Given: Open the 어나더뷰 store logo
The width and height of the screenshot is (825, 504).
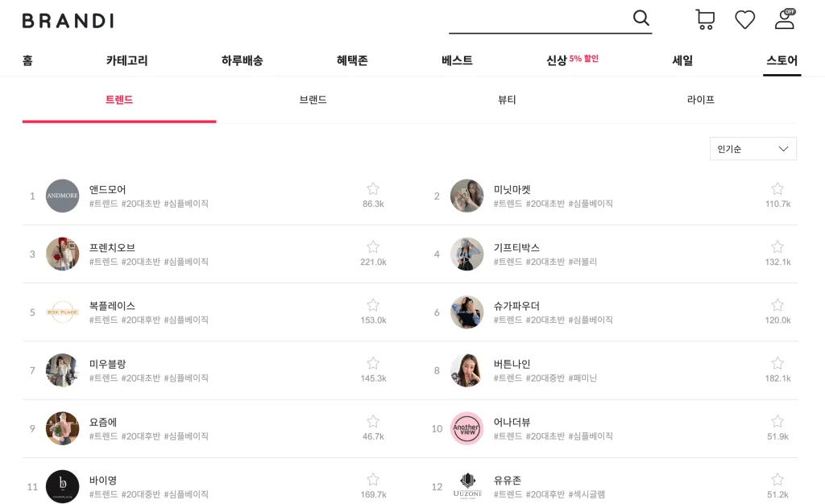Looking at the screenshot, I should pyautogui.click(x=467, y=428).
